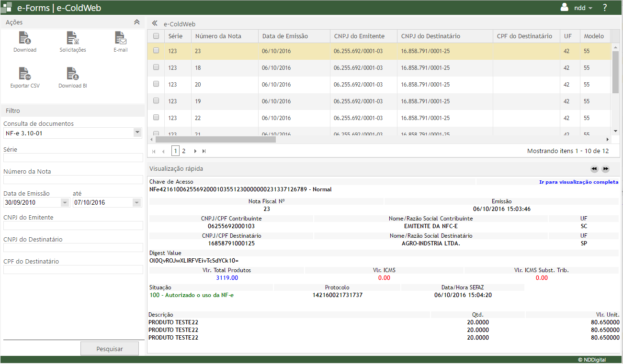
Task: Click the Download action icon
Action: pos(24,38)
